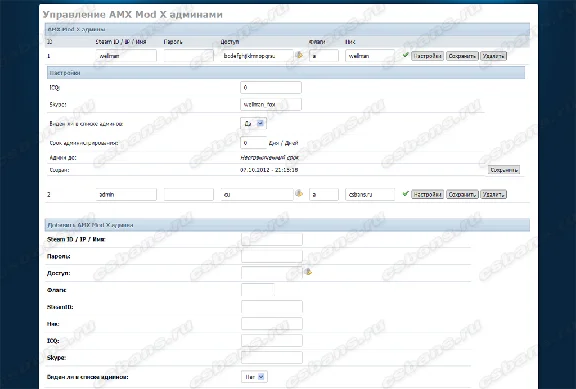Click the 'Steam ID / IP / Имя' column header
576x389 pixels.
(x=121, y=42)
